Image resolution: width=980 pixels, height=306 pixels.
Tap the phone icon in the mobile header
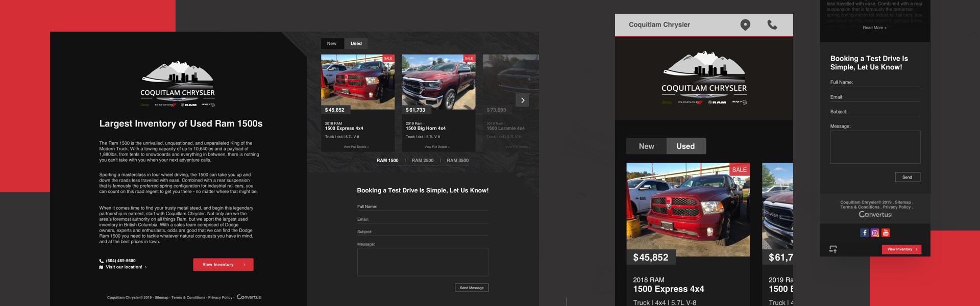click(772, 24)
